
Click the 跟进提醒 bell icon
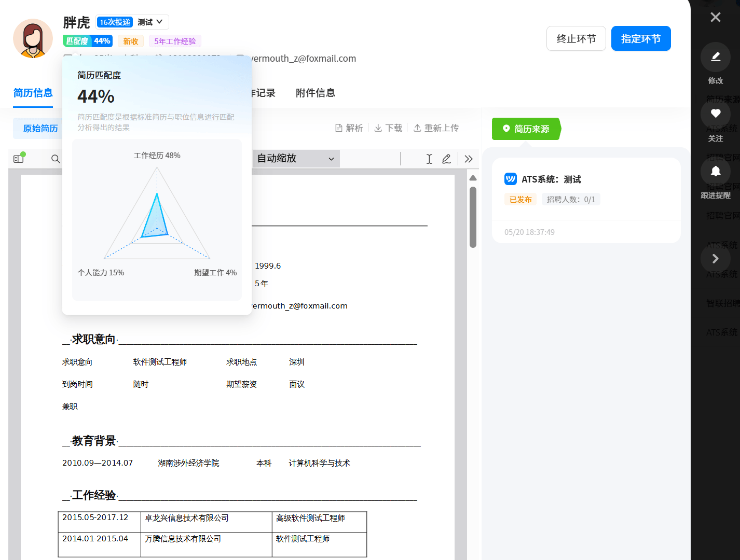click(715, 171)
